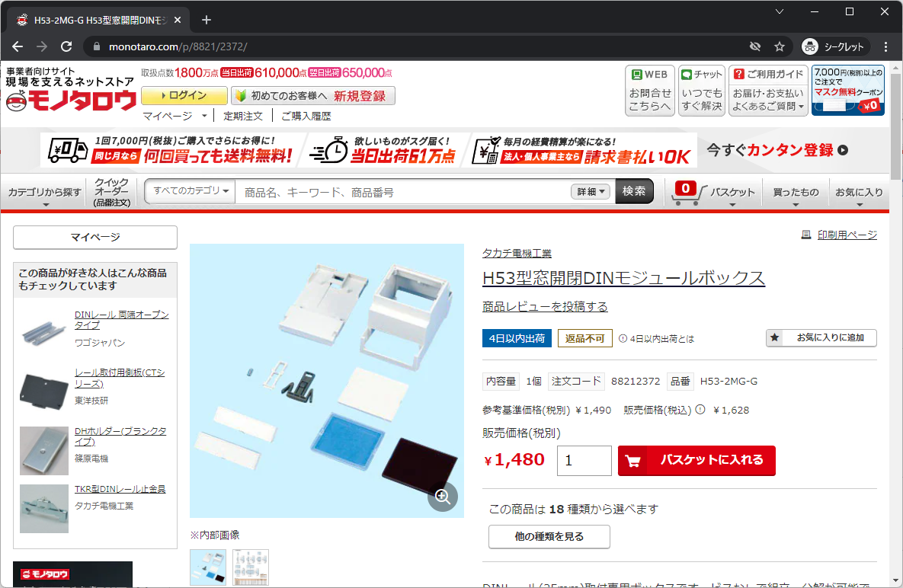
Task: Click the 検索 search button
Action: 634,191
